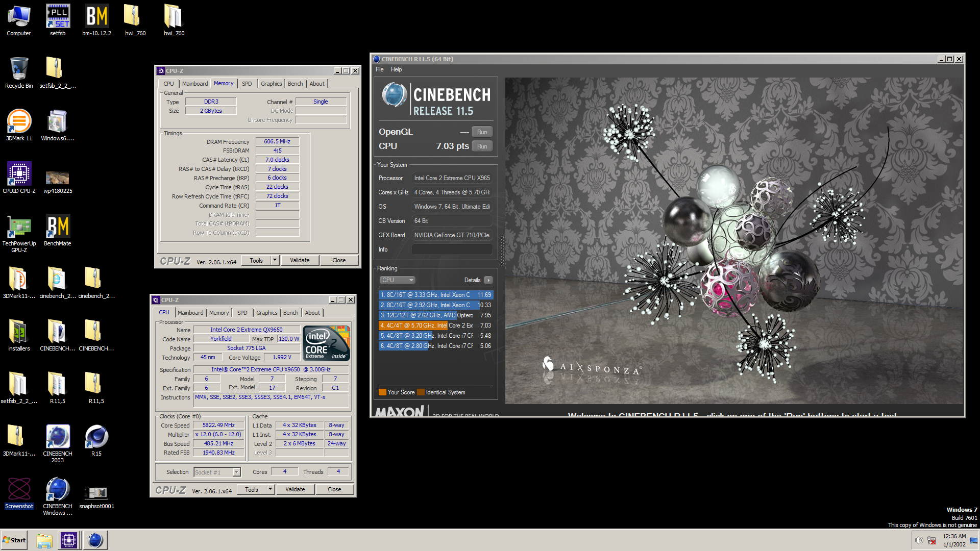This screenshot has width=980, height=551.
Task: Launch the CINEBENCH 2003 shortcut
Action: 58,444
